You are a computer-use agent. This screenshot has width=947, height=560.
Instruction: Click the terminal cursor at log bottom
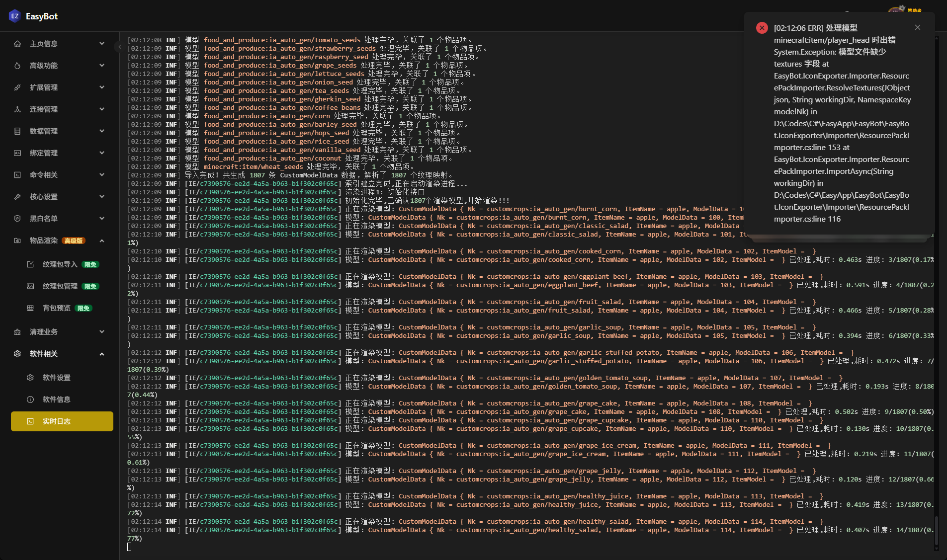(x=129, y=547)
